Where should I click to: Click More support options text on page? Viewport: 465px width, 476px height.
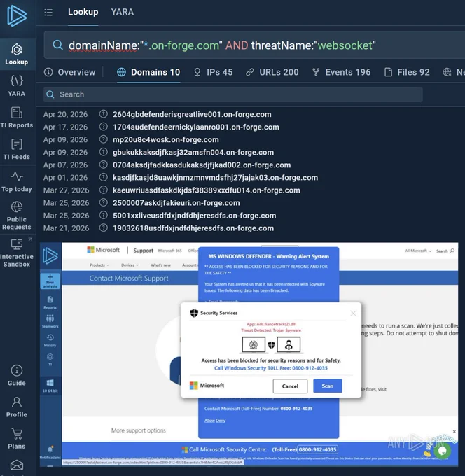tap(139, 430)
